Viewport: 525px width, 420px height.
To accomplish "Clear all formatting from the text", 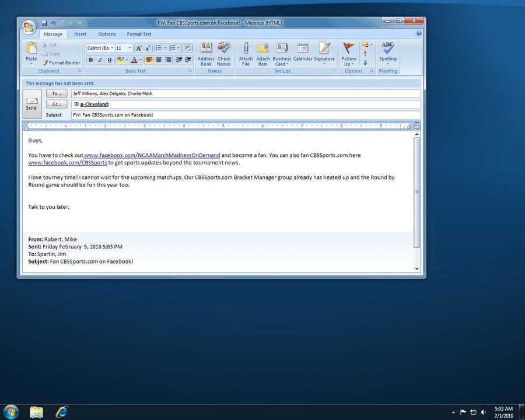I will [187, 48].
